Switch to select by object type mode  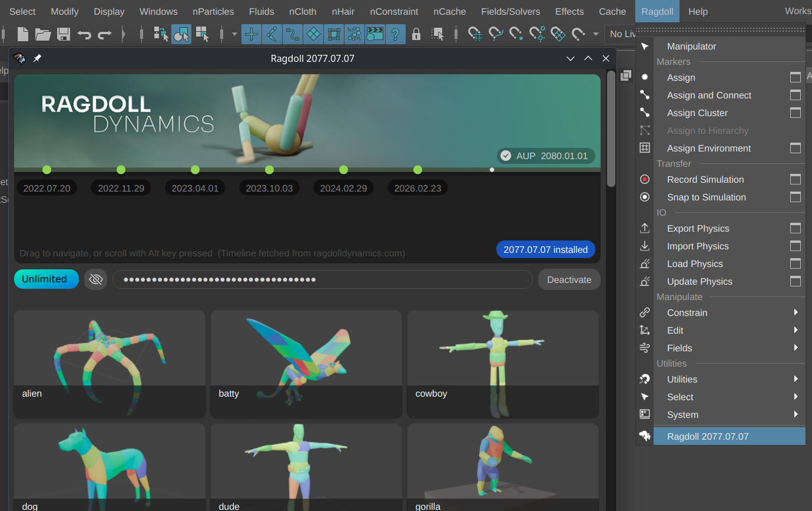[x=181, y=34]
